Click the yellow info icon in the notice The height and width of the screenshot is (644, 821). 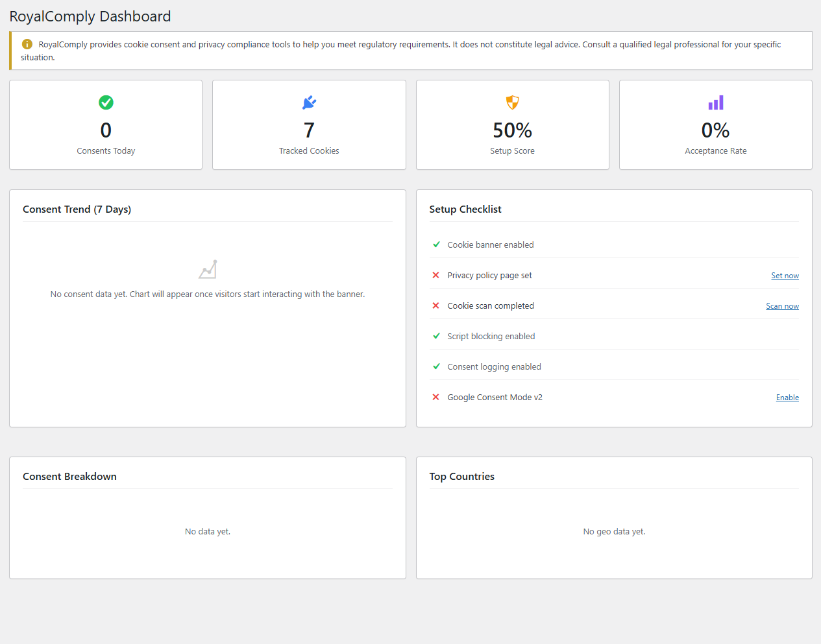click(27, 44)
